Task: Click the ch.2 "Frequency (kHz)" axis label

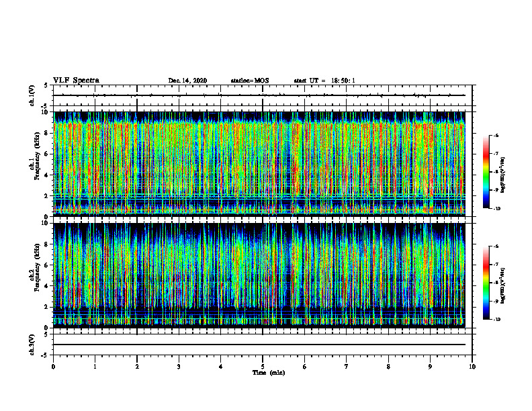Action: 38,267
